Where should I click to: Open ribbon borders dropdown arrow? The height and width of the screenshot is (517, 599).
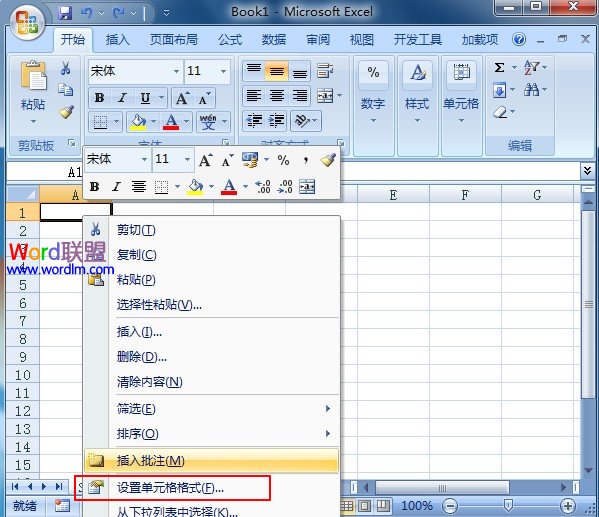(x=117, y=122)
